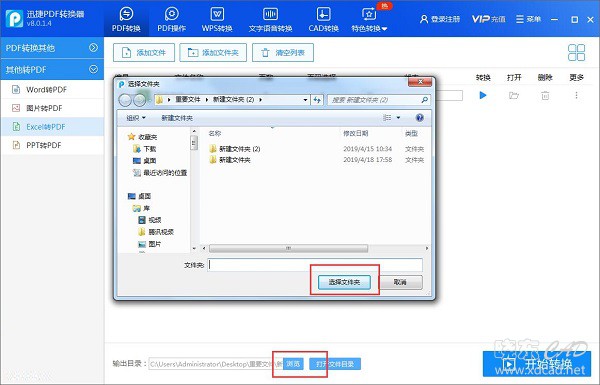Select 图片转PDF in sidebar
Screen dimensions: 600x385
point(52,108)
